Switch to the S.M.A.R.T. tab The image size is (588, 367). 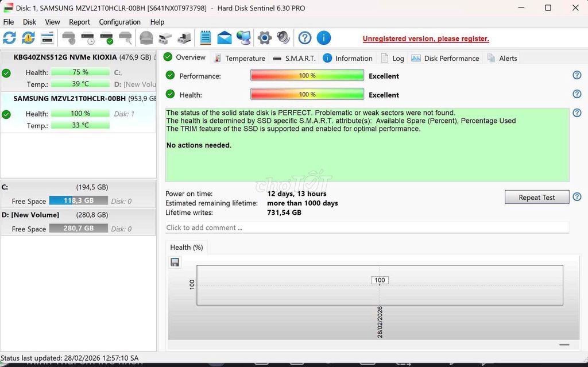click(x=294, y=58)
